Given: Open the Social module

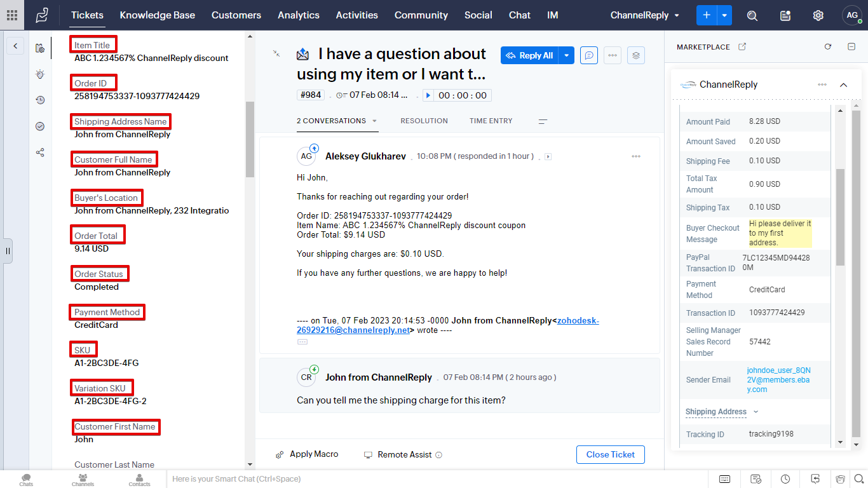Looking at the screenshot, I should tap(478, 15).
